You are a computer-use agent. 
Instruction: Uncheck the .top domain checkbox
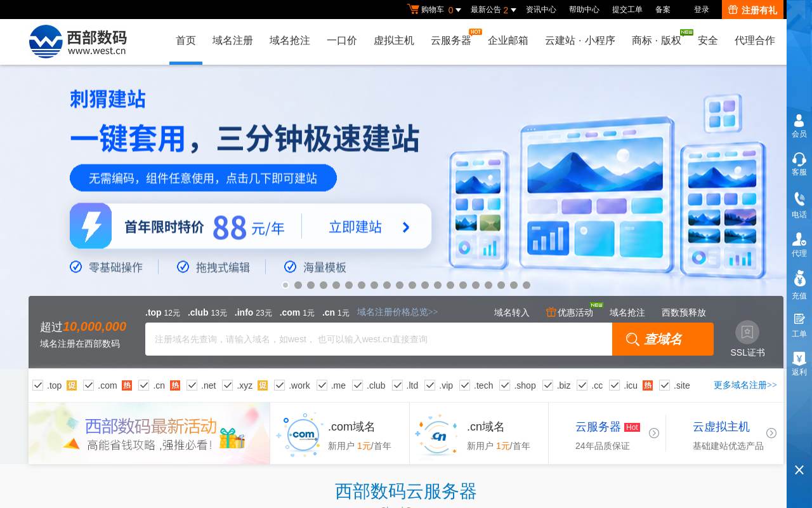tap(38, 385)
